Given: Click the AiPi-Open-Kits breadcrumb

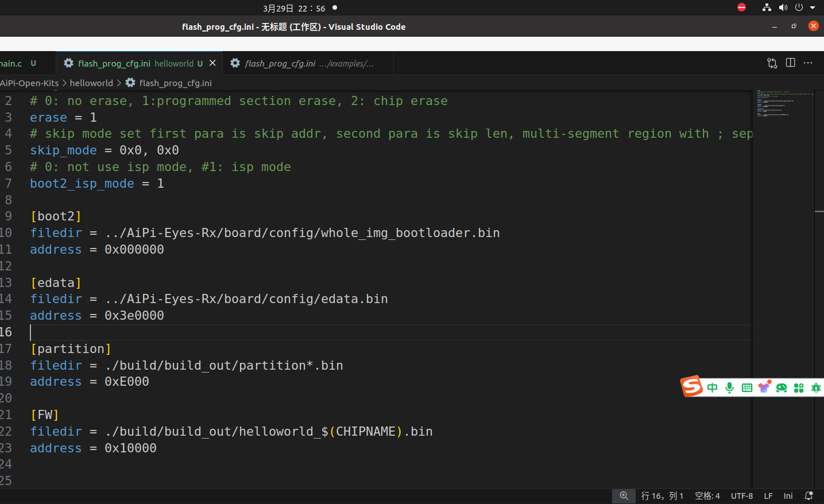Looking at the screenshot, I should [x=29, y=83].
